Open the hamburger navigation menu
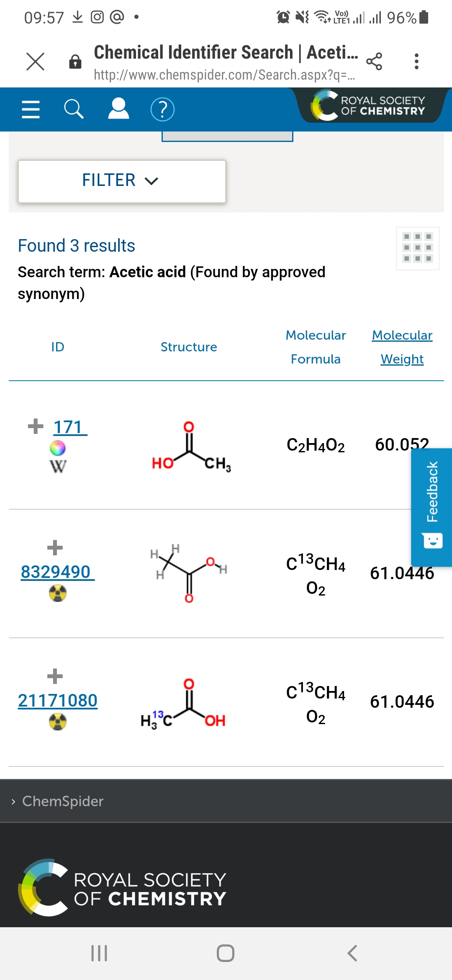The height and width of the screenshot is (980, 452). pyautogui.click(x=31, y=110)
